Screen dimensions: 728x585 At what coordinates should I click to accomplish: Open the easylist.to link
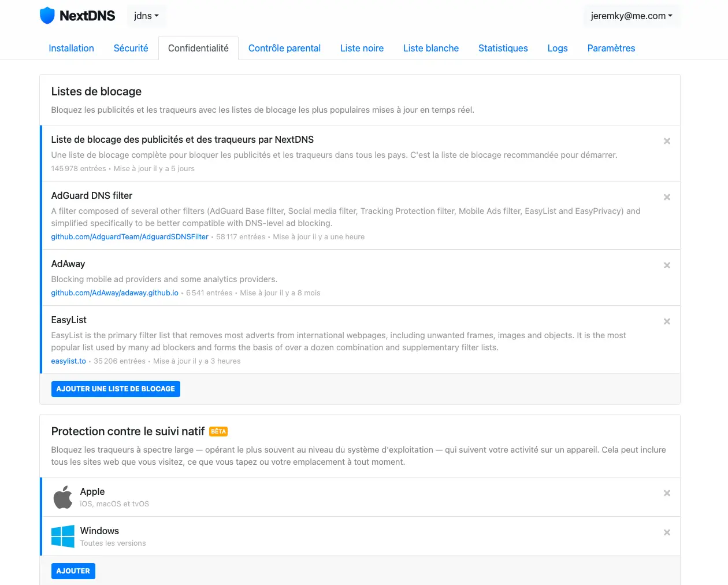click(68, 361)
